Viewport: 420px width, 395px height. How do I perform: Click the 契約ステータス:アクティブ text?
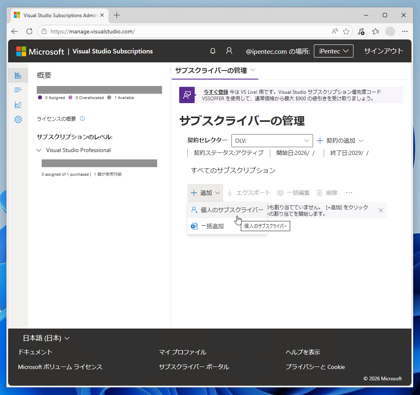click(x=228, y=153)
